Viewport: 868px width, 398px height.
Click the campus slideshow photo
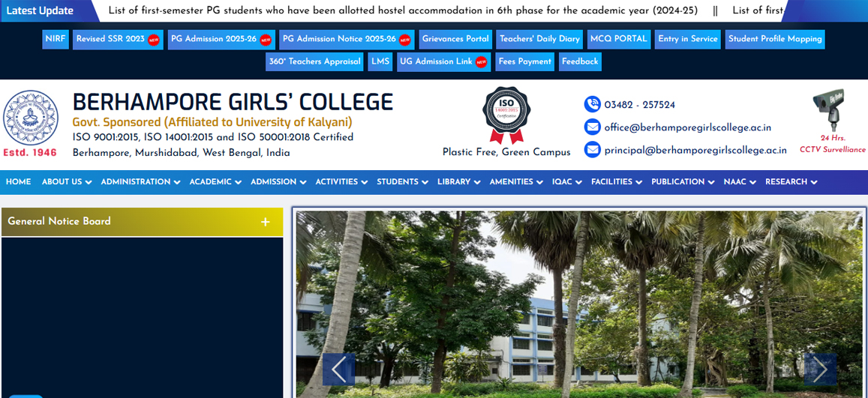[x=580, y=304]
